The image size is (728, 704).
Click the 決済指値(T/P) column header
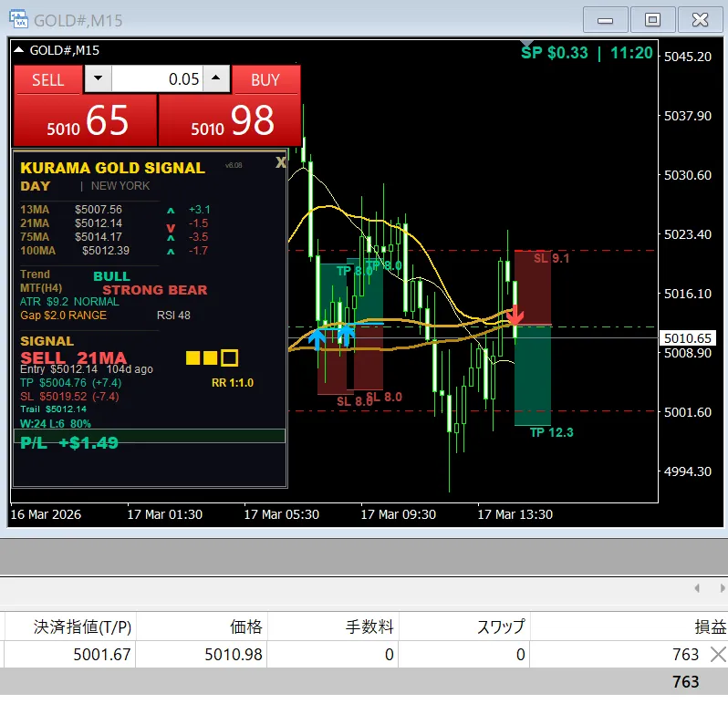[82, 626]
